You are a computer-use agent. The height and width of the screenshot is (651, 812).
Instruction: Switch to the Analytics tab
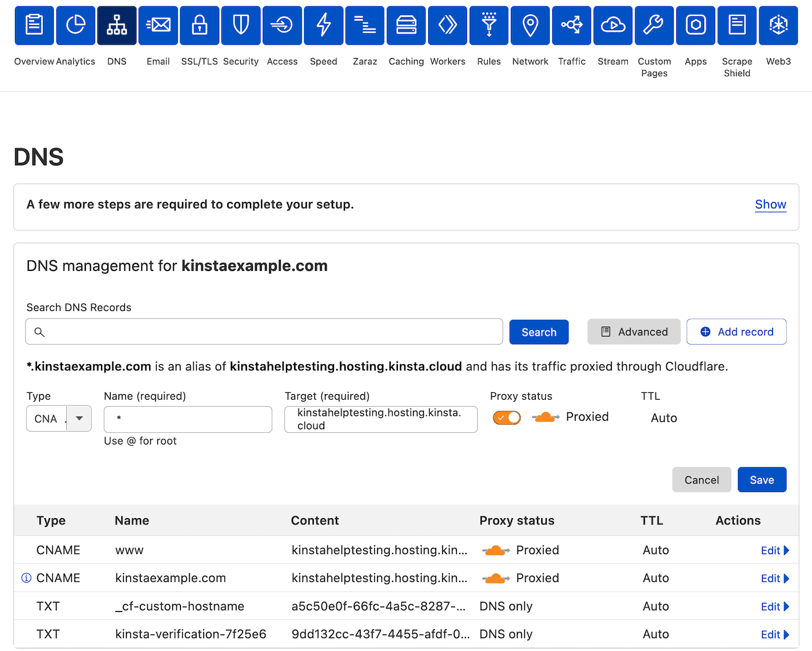click(x=75, y=25)
